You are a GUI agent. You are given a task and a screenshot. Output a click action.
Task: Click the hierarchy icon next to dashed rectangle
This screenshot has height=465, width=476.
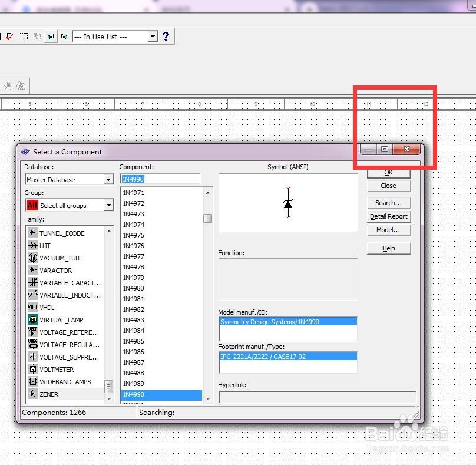[37, 37]
